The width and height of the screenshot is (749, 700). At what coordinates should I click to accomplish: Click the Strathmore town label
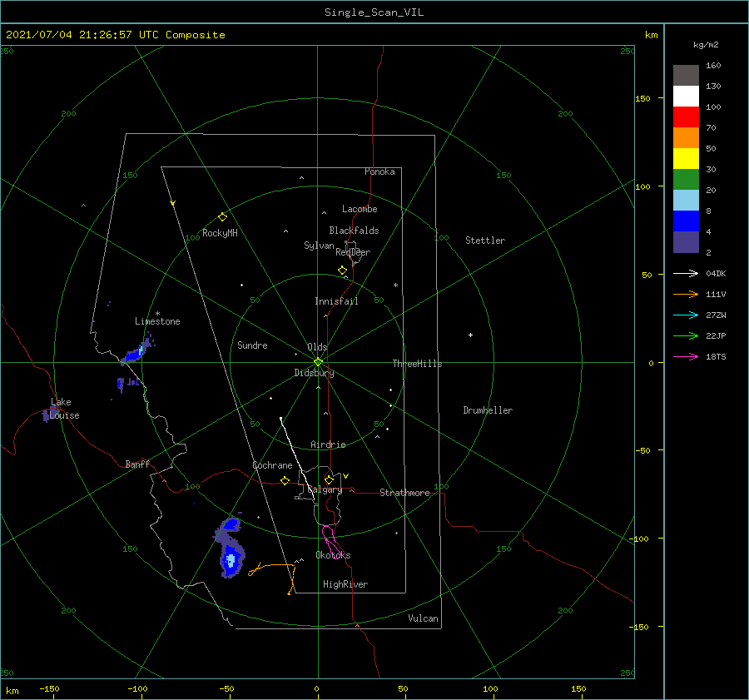[404, 493]
